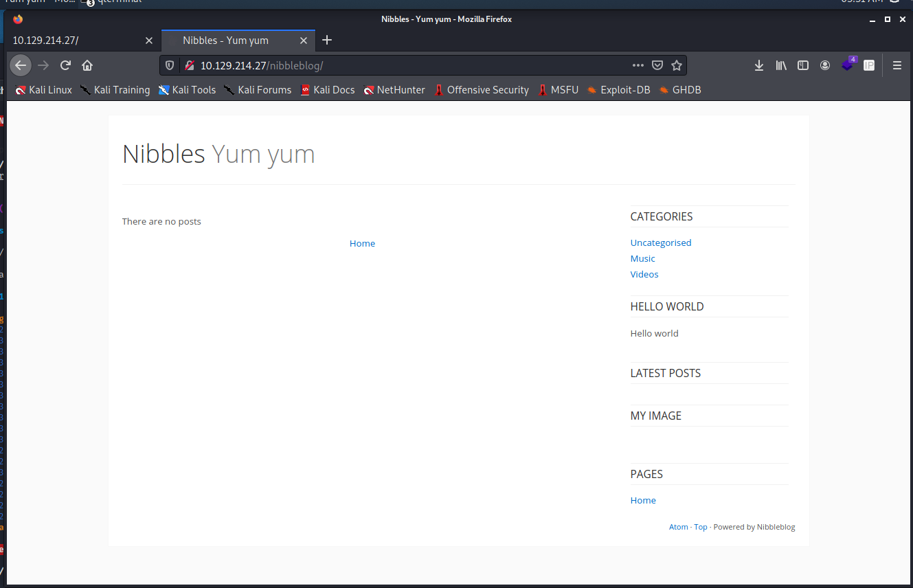The height and width of the screenshot is (588, 913).
Task: Open the Uncategorised category link
Action: click(x=661, y=242)
